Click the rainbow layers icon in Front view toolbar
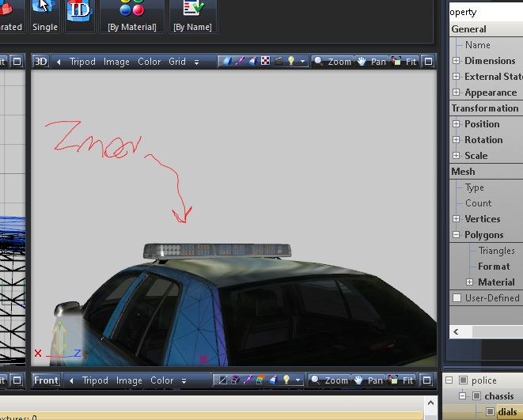523x420 pixels. click(x=260, y=380)
